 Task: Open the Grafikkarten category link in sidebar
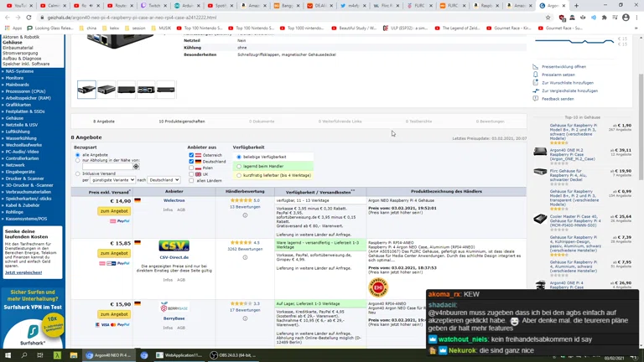18,105
